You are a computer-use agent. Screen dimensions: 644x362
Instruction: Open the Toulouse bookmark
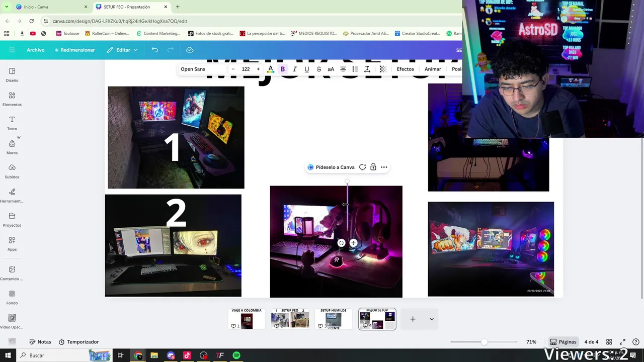click(67, 33)
